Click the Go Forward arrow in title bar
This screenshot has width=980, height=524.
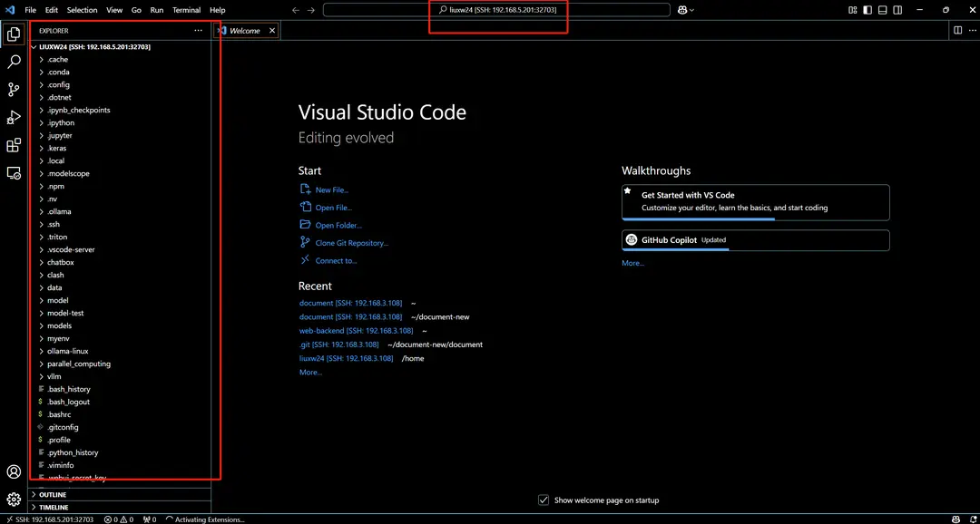(x=310, y=10)
